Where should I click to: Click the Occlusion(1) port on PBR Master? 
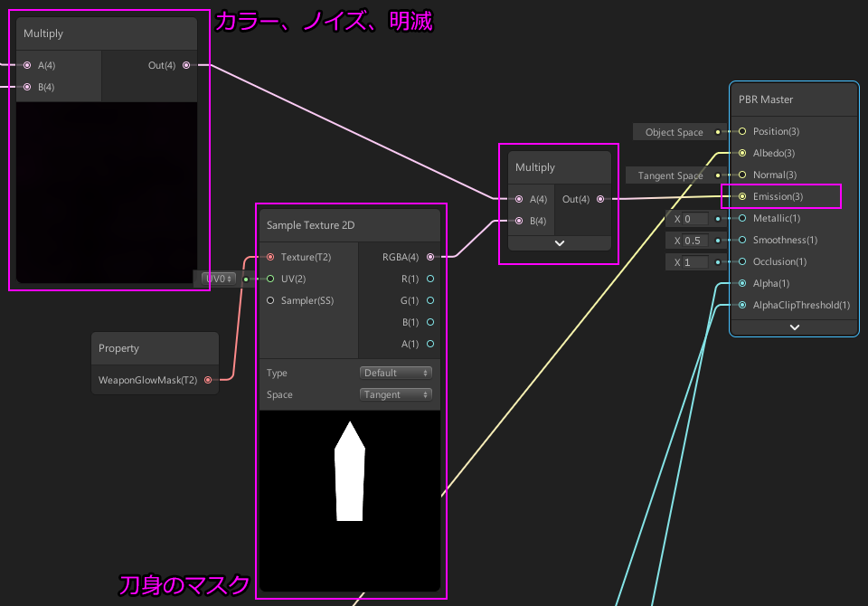pyautogui.click(x=743, y=261)
